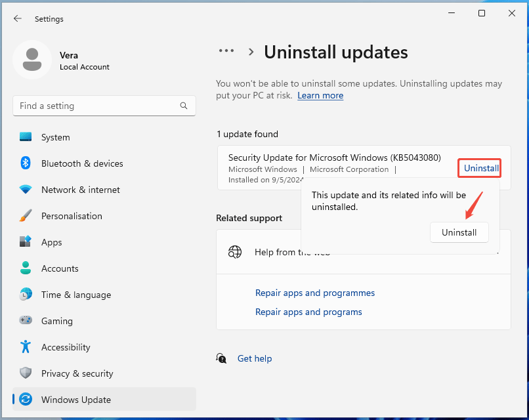Confirm uninstall in the popup
Screen dimensions: 529x420
[459, 232]
